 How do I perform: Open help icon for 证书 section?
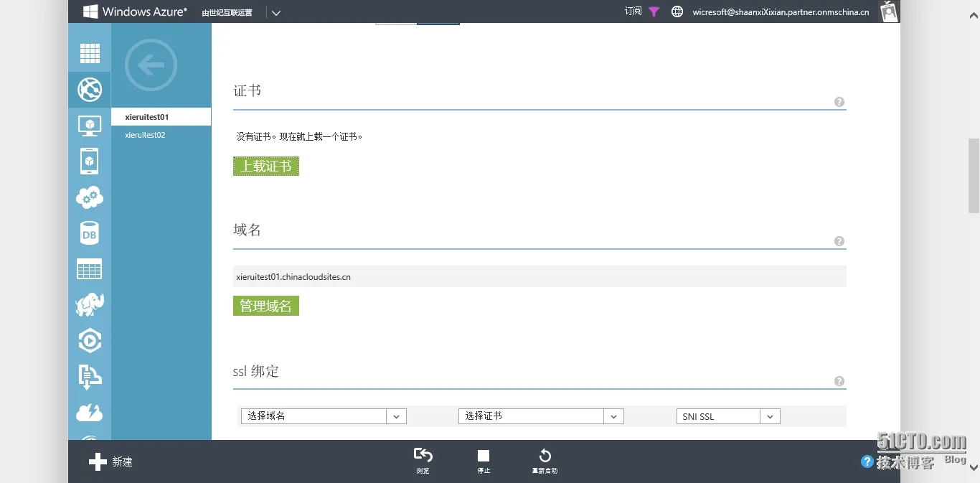coord(839,102)
